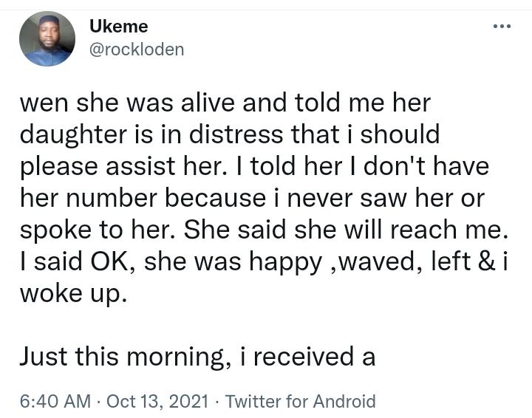Click the line starting 'I said OK'
532x418 pixels.
[x=264, y=261]
